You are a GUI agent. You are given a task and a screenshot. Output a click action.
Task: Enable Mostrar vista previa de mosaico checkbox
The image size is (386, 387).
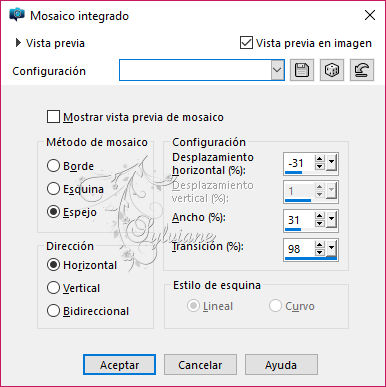(x=53, y=117)
